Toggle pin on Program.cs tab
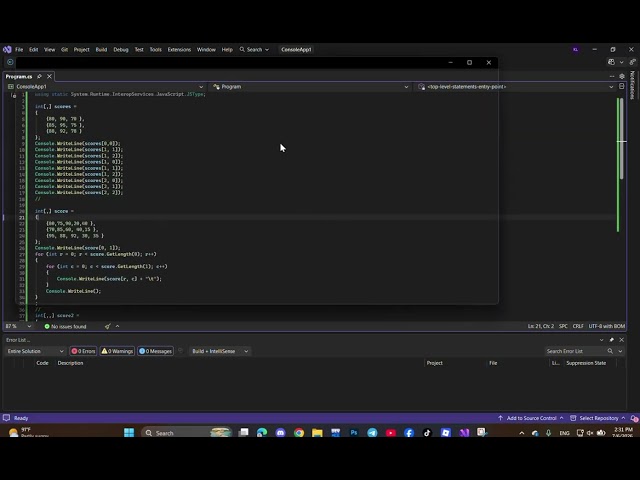The image size is (640, 480). click(40, 76)
